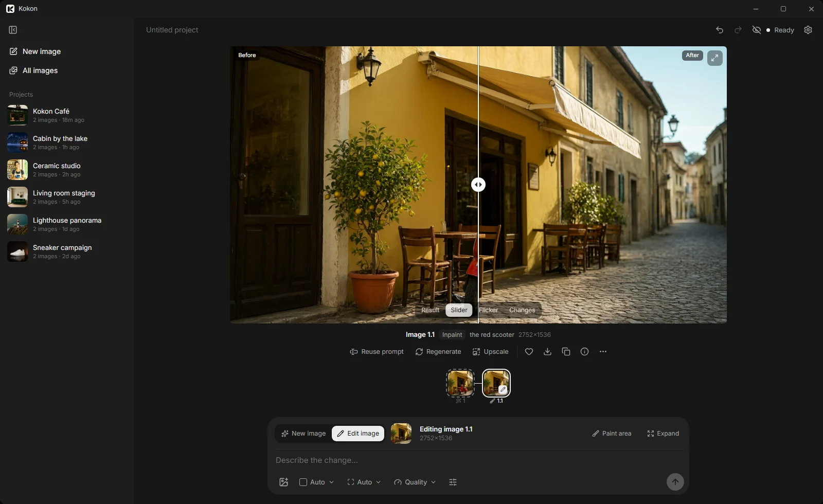Image resolution: width=823 pixels, height=504 pixels.
Task: Submit the prompt with the arrow button
Action: click(x=675, y=482)
